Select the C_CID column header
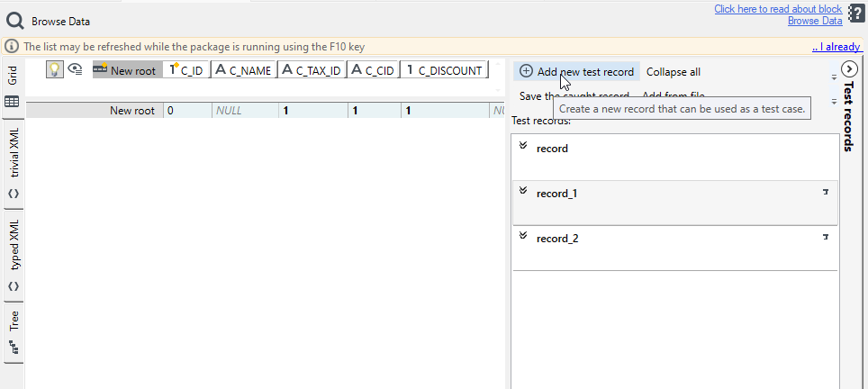 point(373,70)
